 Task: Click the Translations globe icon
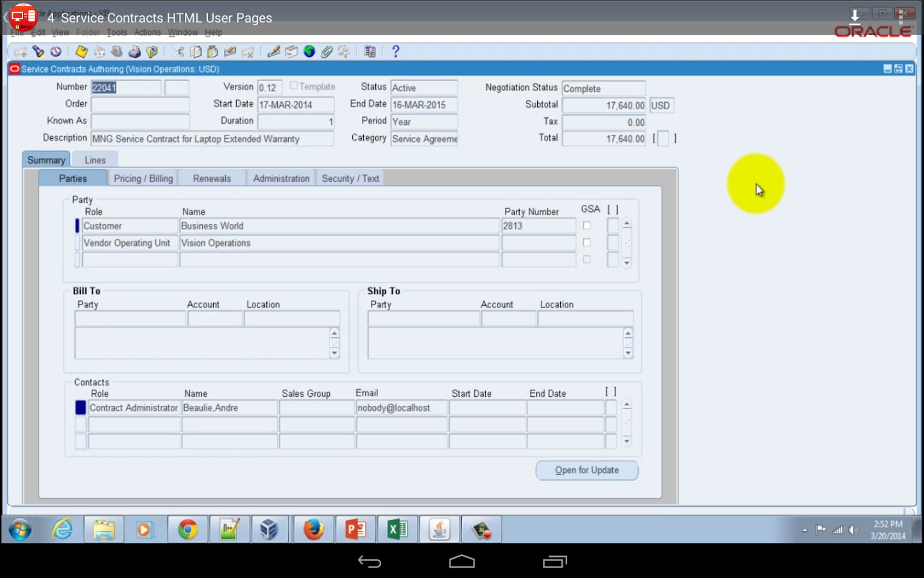pyautogui.click(x=309, y=51)
